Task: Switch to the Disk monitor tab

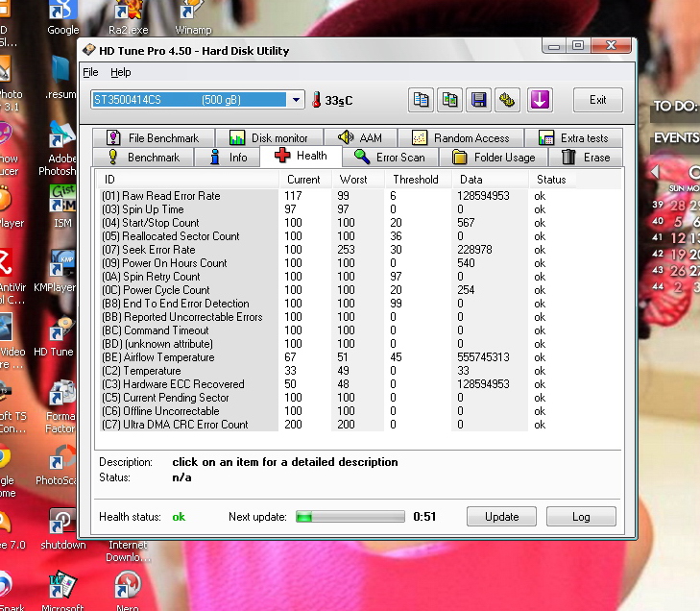Action: (269, 138)
